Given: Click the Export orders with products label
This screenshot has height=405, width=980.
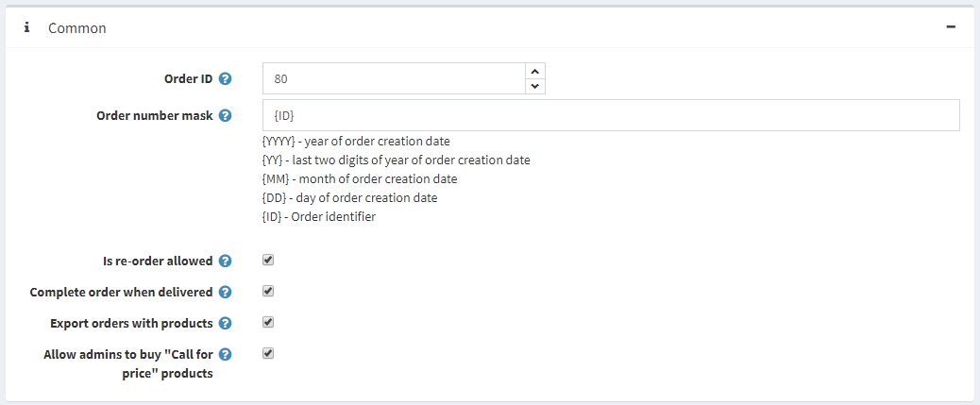Looking at the screenshot, I should click(x=131, y=324).
